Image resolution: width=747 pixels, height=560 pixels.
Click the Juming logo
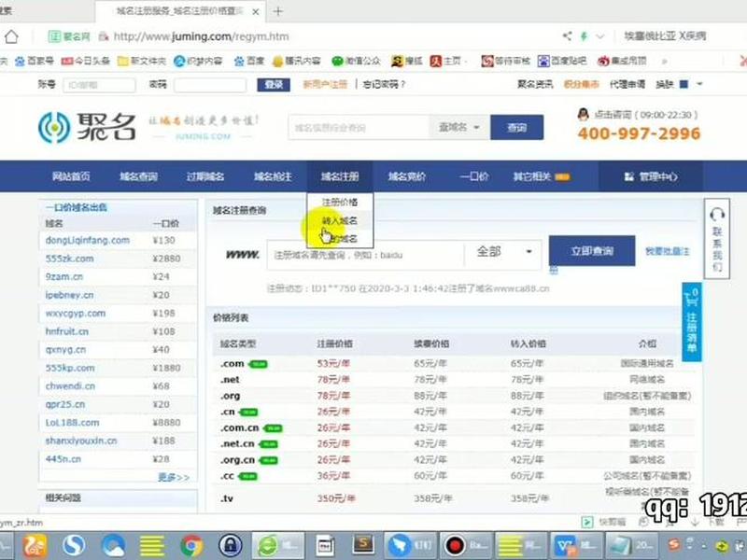coord(87,127)
